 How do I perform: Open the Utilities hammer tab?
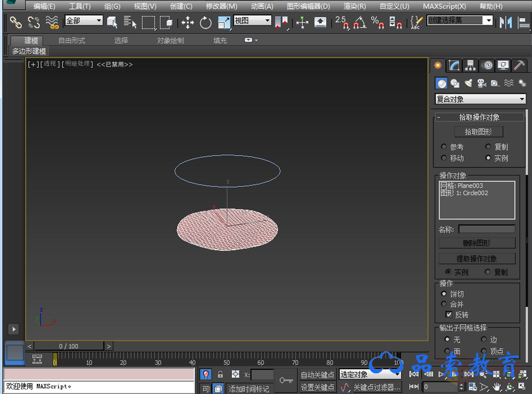coord(519,65)
